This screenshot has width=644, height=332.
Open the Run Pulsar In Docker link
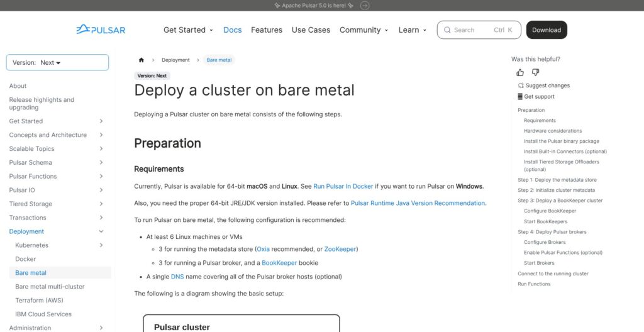(x=343, y=186)
